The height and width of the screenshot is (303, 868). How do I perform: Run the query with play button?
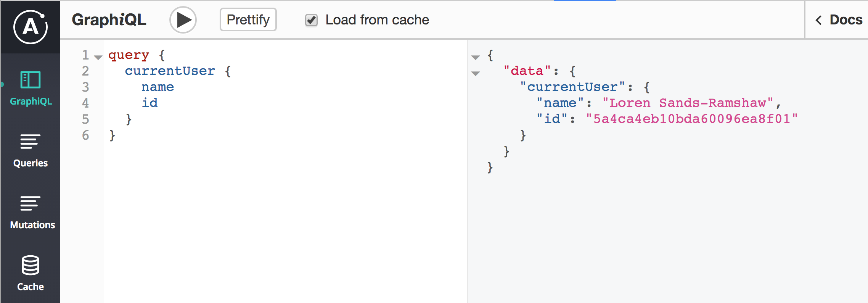(x=183, y=20)
